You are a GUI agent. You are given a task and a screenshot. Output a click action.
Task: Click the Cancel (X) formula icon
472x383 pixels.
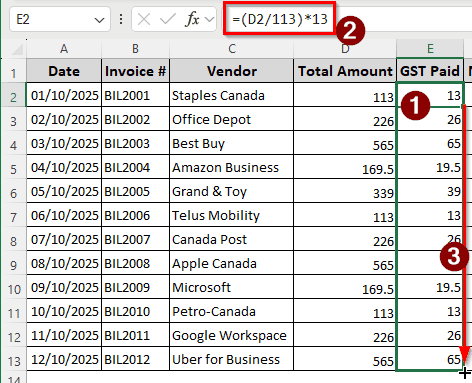click(x=144, y=19)
